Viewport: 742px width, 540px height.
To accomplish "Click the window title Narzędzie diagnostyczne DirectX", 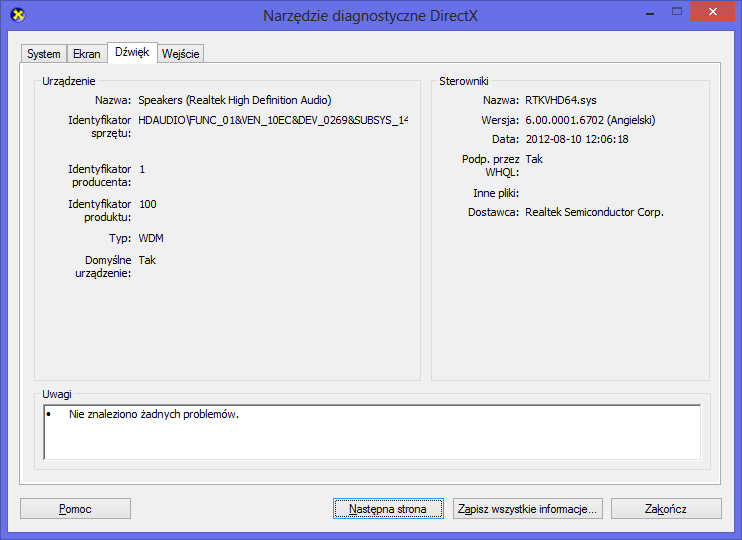I will pos(370,16).
